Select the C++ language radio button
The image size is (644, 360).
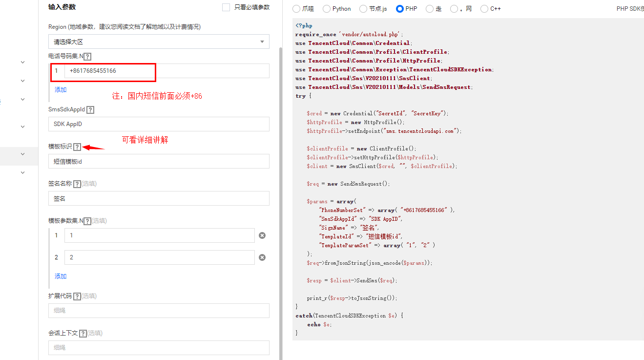pyautogui.click(x=484, y=9)
